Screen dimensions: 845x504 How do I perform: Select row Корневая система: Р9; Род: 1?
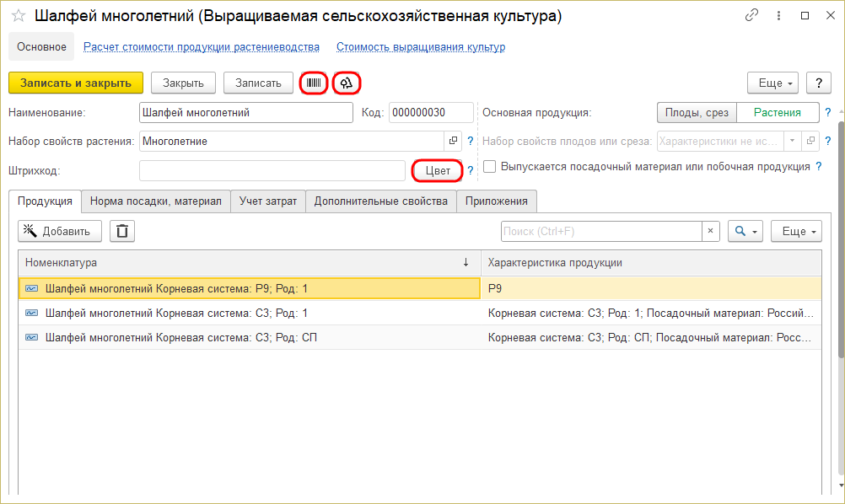coord(250,288)
